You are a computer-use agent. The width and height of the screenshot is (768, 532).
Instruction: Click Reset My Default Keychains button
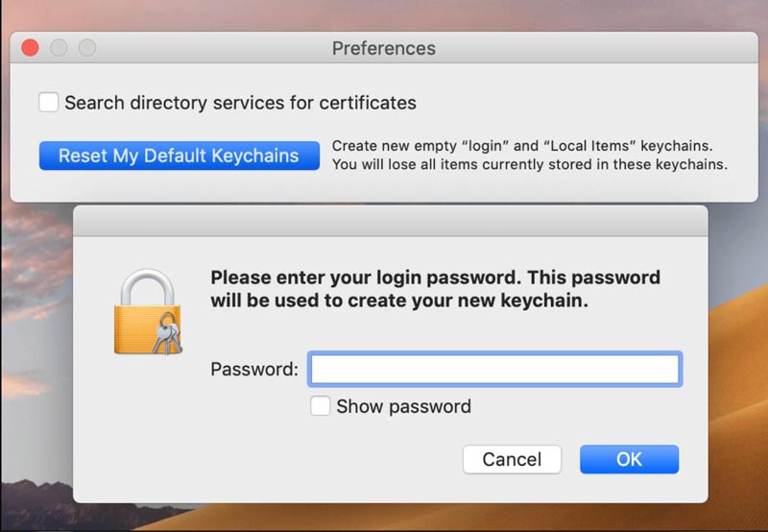click(180, 156)
